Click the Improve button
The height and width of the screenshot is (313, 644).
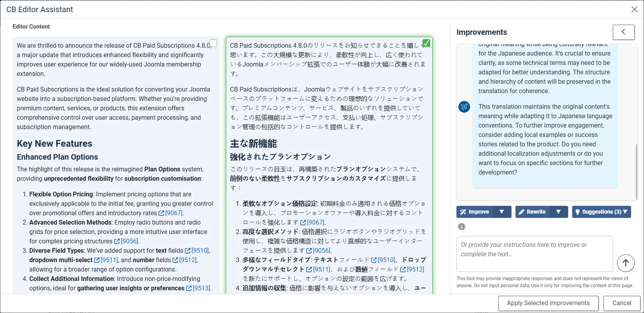pyautogui.click(x=474, y=212)
